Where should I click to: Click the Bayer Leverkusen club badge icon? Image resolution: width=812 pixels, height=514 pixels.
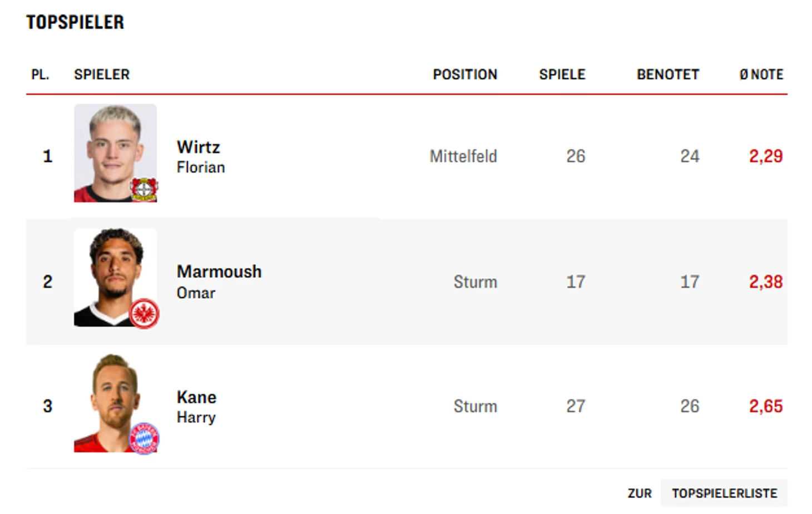tap(144, 189)
